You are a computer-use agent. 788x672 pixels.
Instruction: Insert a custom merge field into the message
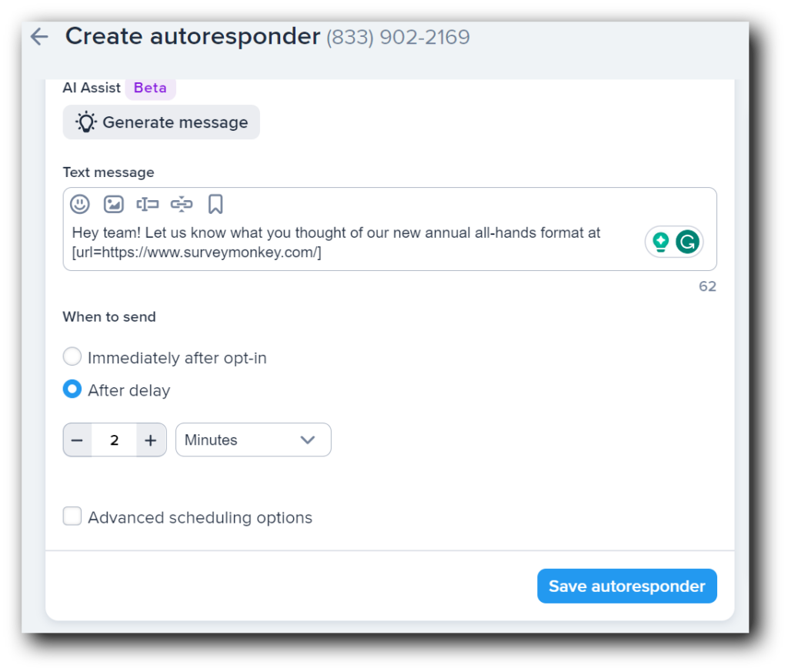tap(147, 203)
